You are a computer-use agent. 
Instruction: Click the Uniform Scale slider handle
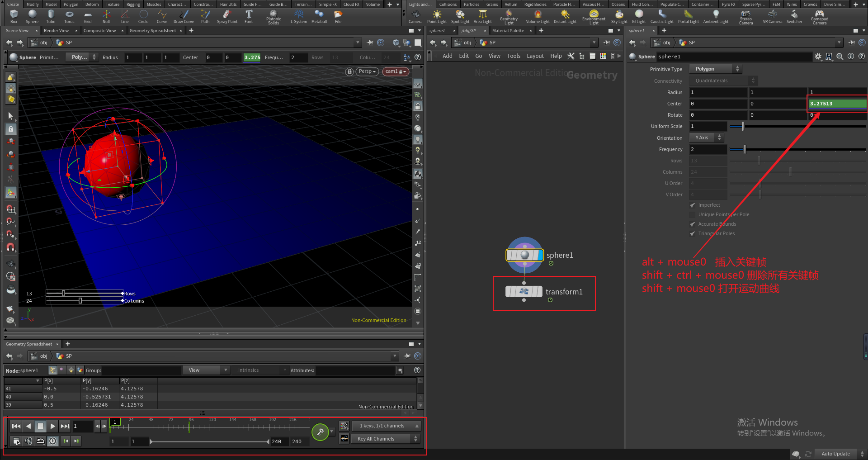click(x=743, y=127)
